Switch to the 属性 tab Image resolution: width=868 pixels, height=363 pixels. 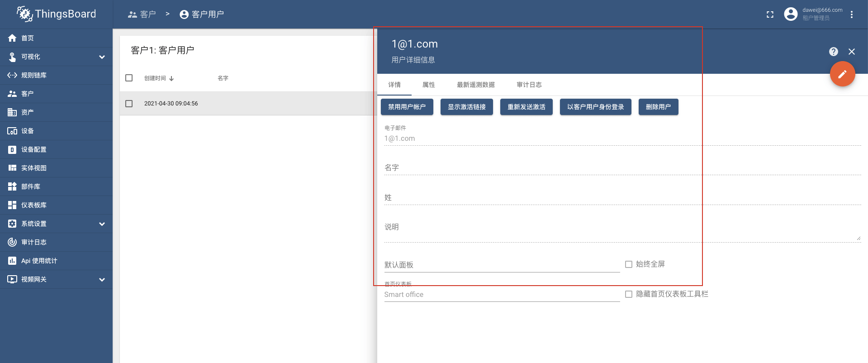(429, 85)
